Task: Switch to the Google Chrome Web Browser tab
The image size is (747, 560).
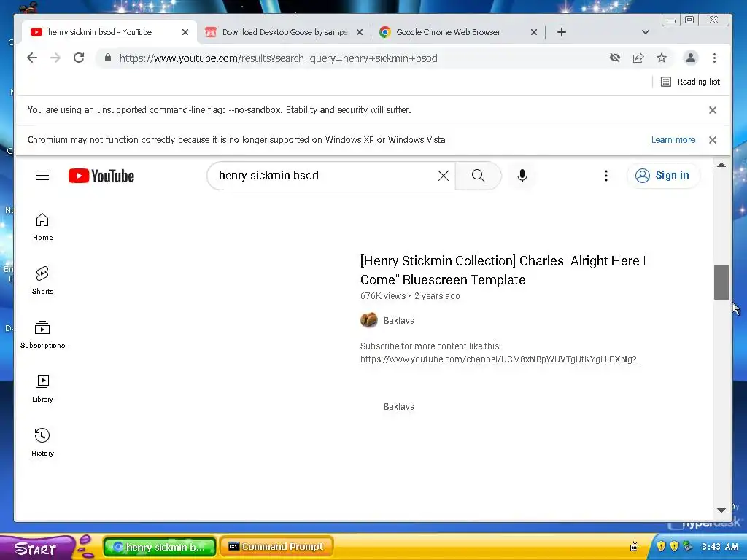Action: 458,32
